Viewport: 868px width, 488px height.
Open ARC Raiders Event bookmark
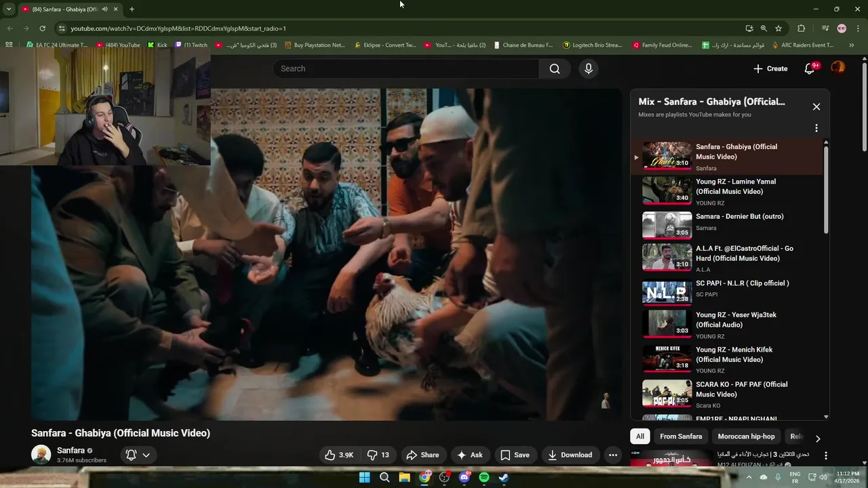point(802,45)
